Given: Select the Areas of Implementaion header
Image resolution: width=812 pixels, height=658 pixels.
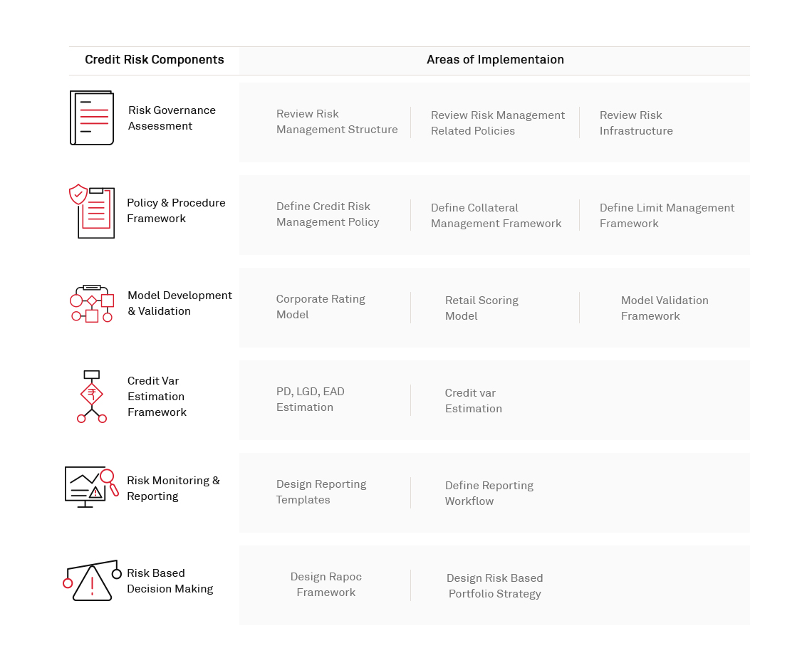Looking at the screenshot, I should click(x=495, y=60).
